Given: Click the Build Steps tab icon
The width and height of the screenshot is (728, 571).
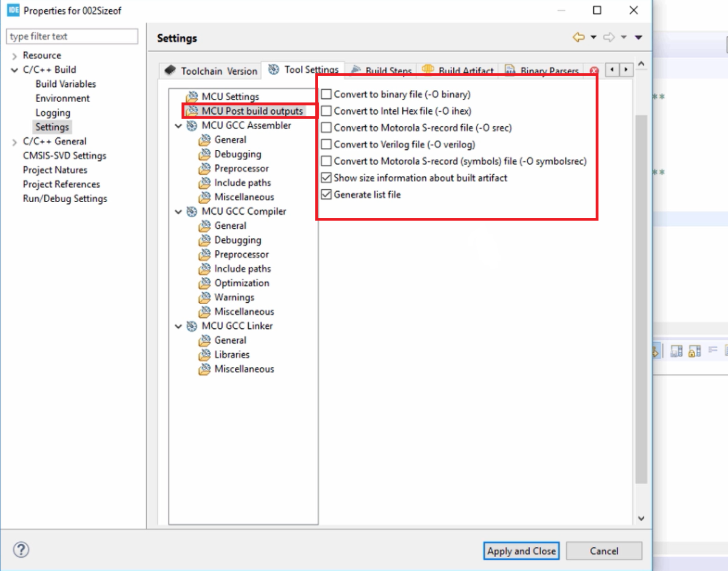Looking at the screenshot, I should point(356,70).
